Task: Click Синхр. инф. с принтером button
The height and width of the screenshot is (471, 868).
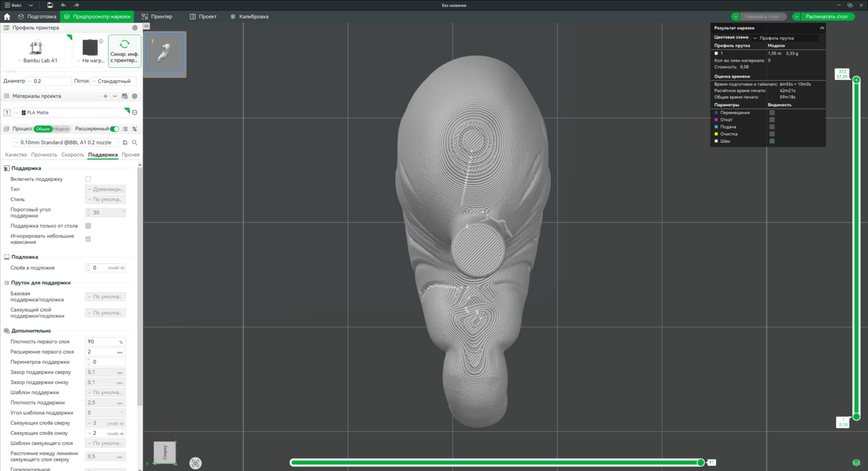Action: click(125, 51)
